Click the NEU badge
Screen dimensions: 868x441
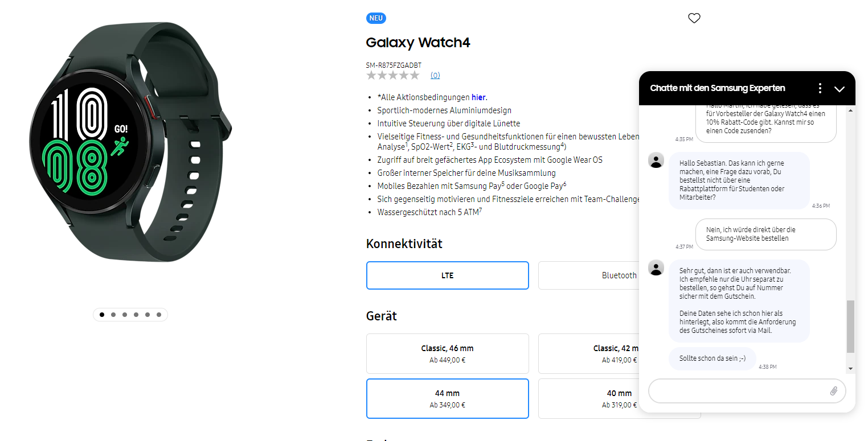[x=376, y=18]
